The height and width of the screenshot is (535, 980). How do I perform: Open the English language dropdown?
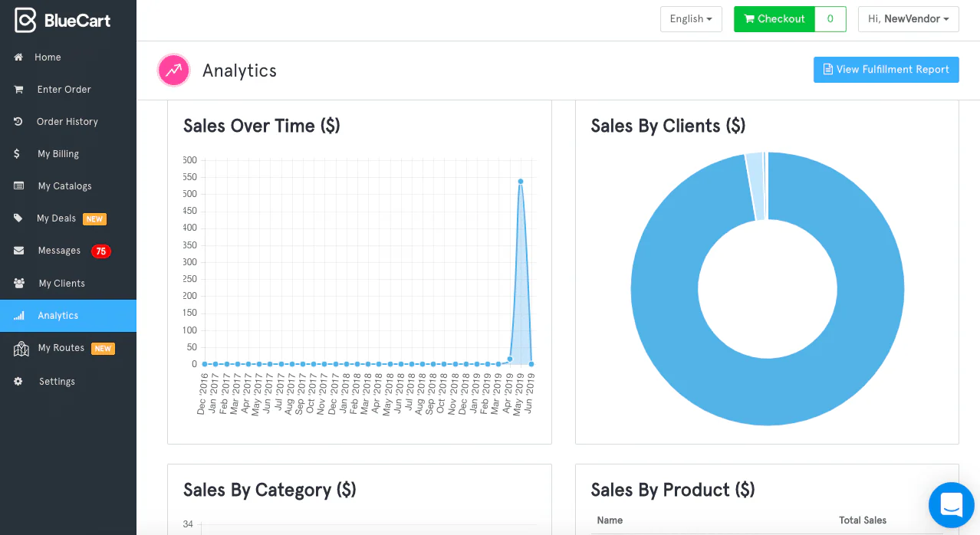691,19
